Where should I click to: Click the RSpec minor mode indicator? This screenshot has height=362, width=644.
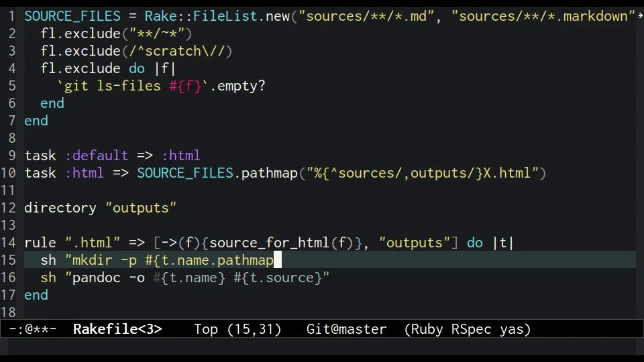(472, 329)
